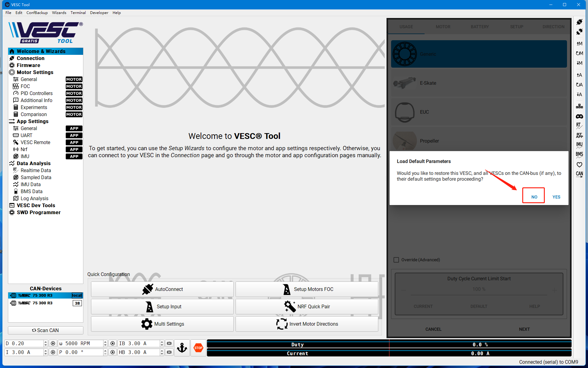Decrease the 5000 RPM spinbox value
The image size is (588, 368).
[105, 345]
